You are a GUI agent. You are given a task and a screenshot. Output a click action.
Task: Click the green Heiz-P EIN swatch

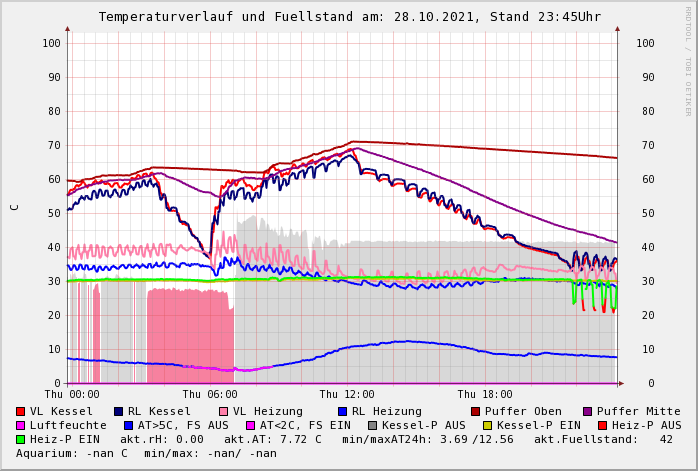[x=21, y=439]
